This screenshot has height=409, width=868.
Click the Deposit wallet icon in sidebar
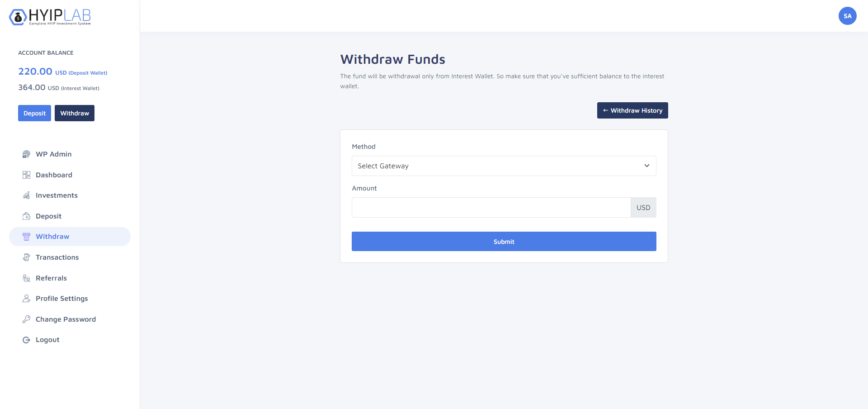click(x=26, y=216)
